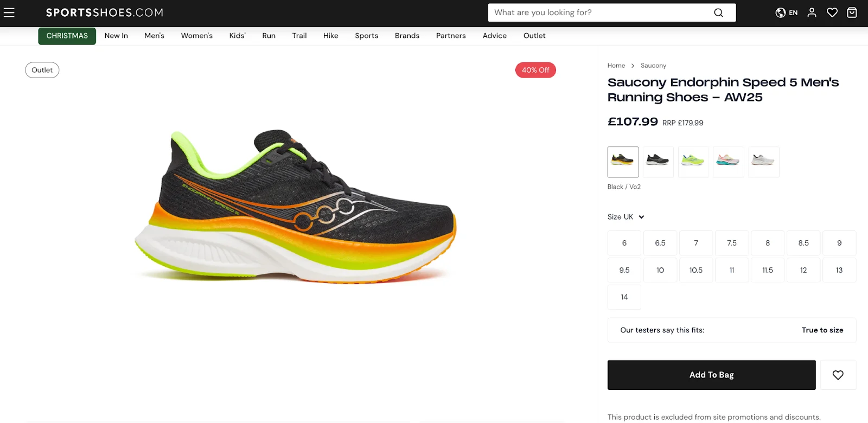The height and width of the screenshot is (423, 868).
Task: Open the Brands menu
Action: point(407,36)
